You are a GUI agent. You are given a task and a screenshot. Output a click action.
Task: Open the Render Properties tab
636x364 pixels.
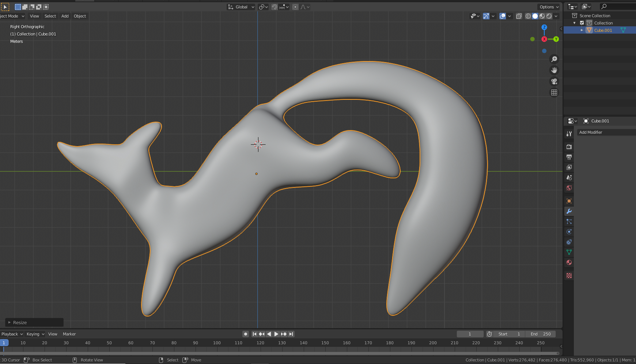coord(569,147)
